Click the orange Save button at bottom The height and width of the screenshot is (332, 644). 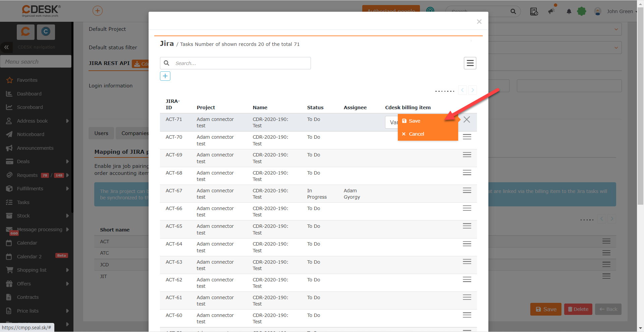(x=546, y=309)
